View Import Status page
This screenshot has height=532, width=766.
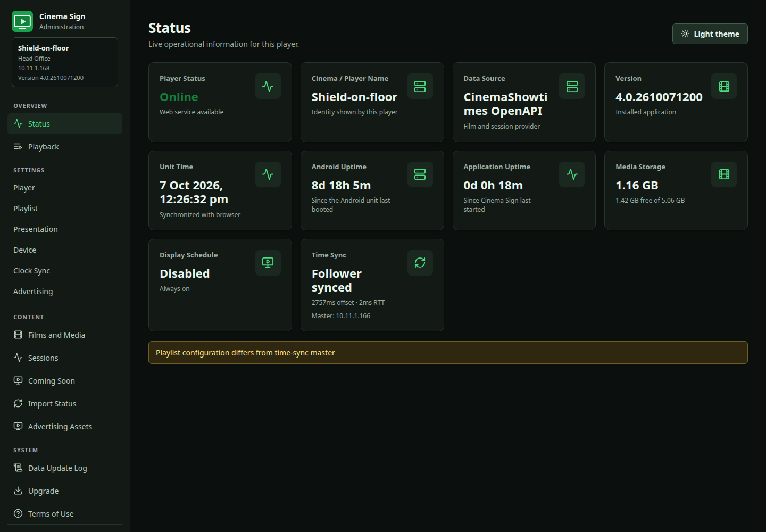tap(65, 404)
